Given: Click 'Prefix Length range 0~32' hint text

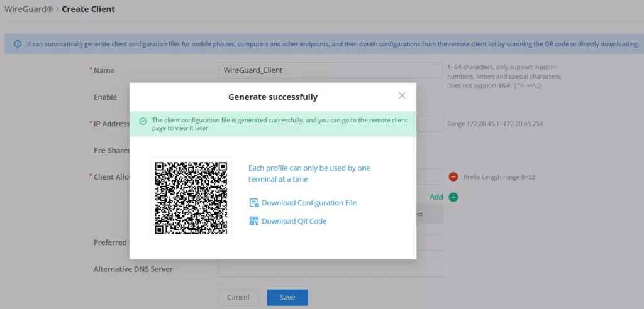Looking at the screenshot, I should coord(499,177).
